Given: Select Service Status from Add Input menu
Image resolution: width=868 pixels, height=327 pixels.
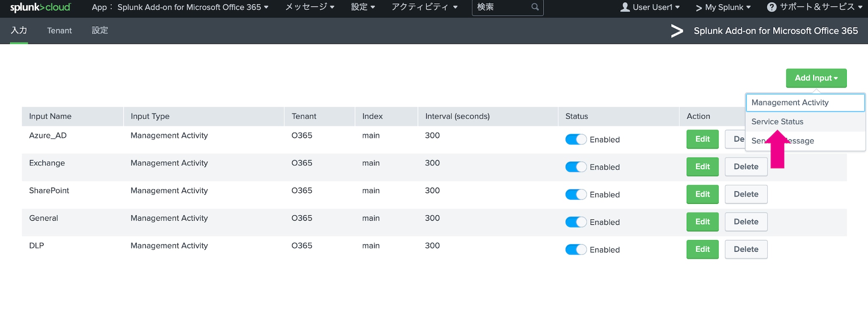Looking at the screenshot, I should coord(805,122).
